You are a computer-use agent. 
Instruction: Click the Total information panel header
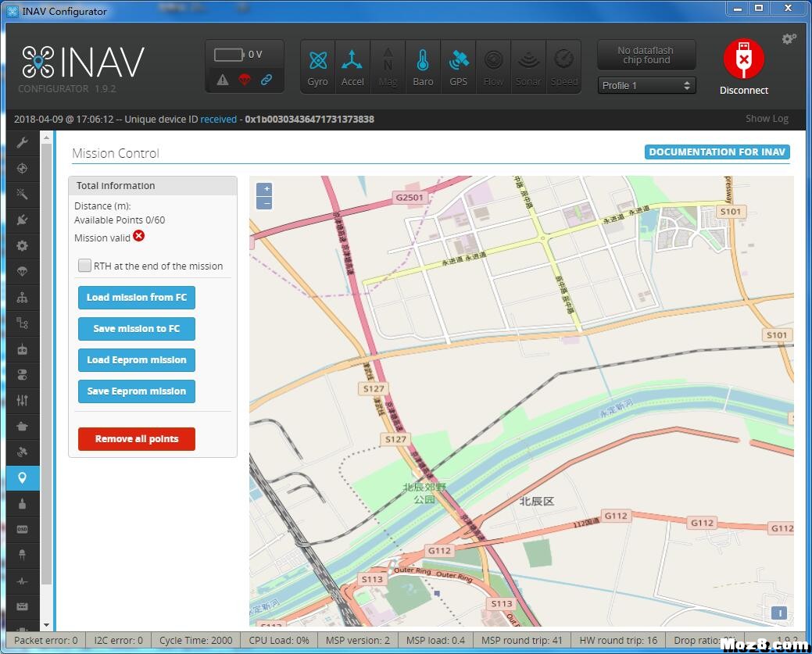coord(152,185)
